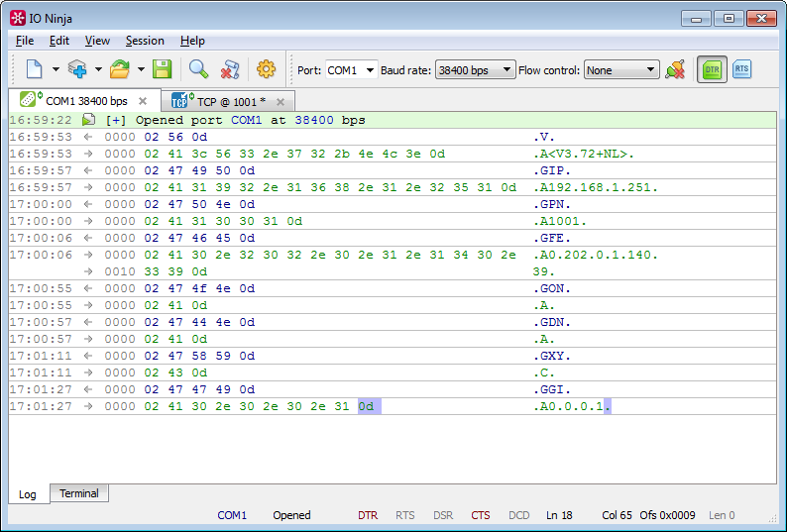Click the ASCII text .GPN.
Screen dimensions: 787x532
click(552, 204)
